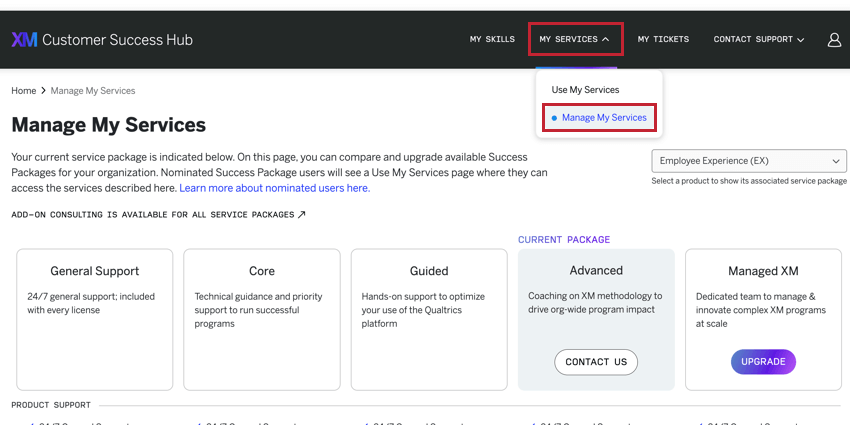Select the General Support package card
Image resolution: width=850 pixels, height=425 pixels.
click(x=95, y=319)
